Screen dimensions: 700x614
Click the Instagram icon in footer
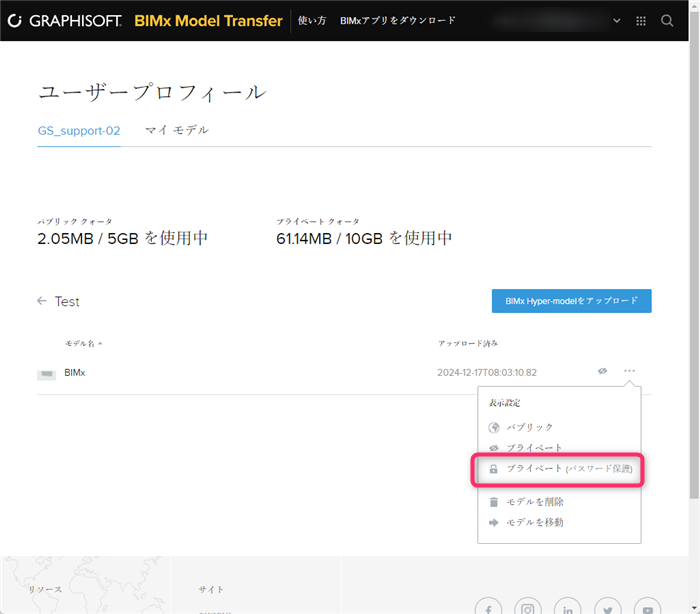[x=528, y=608]
